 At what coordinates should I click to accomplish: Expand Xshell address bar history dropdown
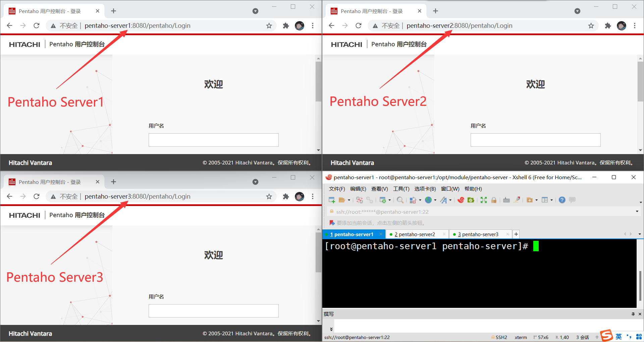(x=637, y=211)
